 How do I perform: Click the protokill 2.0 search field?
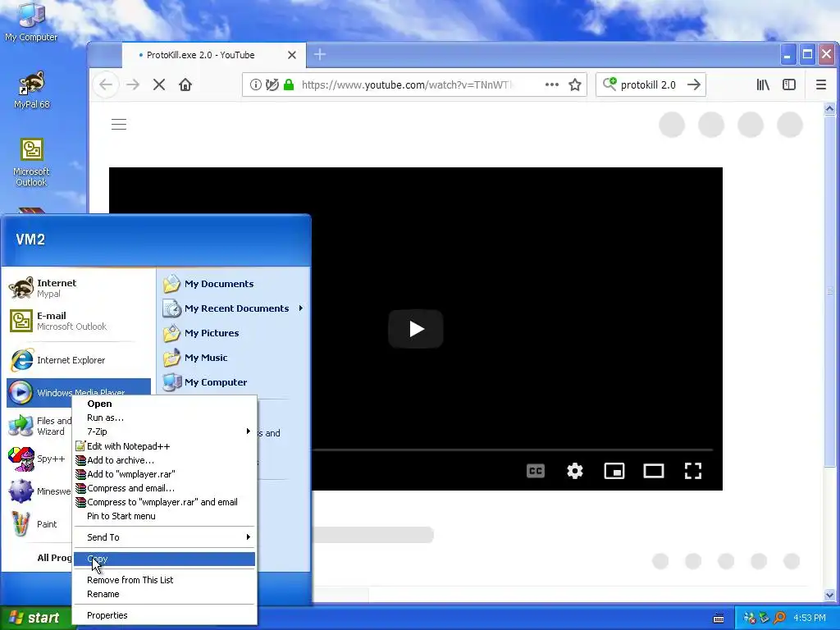[651, 84]
